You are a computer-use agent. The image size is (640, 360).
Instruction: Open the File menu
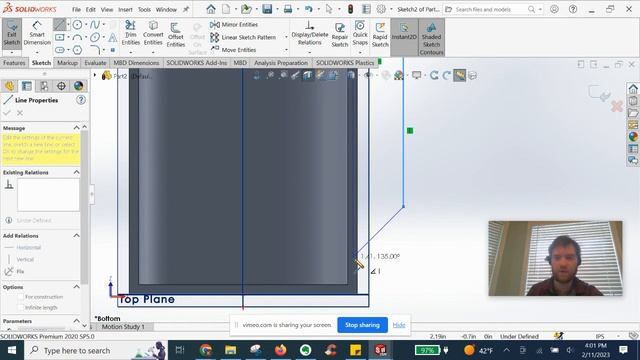(76, 9)
